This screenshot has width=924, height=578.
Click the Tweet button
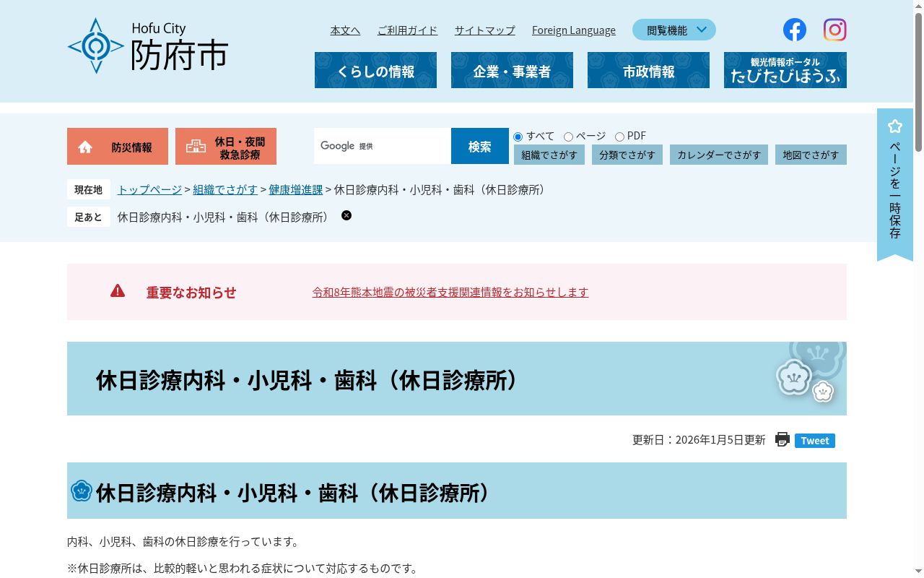point(815,441)
